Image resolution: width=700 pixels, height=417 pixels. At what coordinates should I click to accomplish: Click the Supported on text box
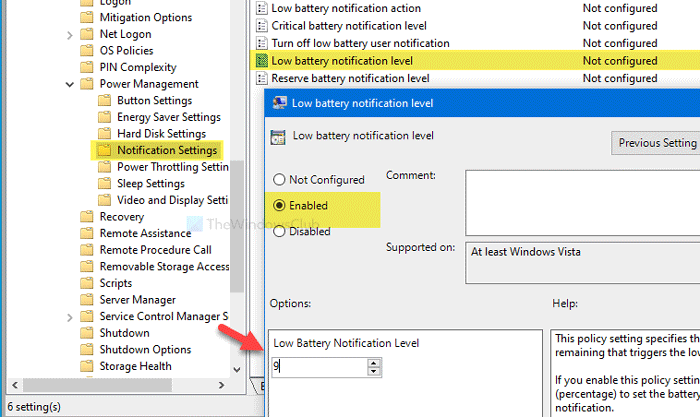583,263
